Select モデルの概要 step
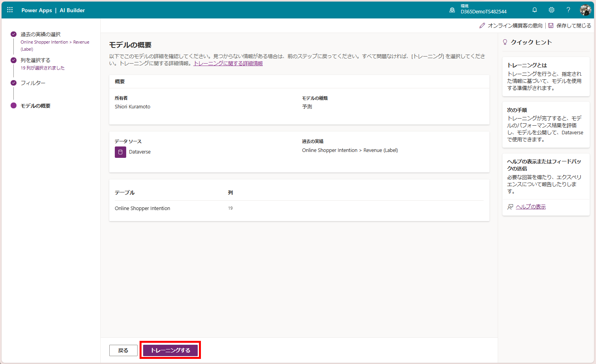 (x=35, y=106)
